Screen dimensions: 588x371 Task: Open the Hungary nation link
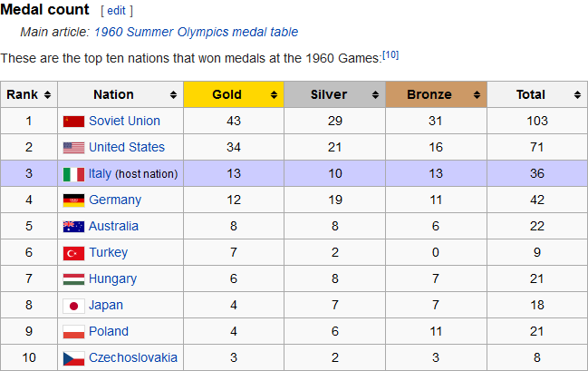click(x=112, y=279)
